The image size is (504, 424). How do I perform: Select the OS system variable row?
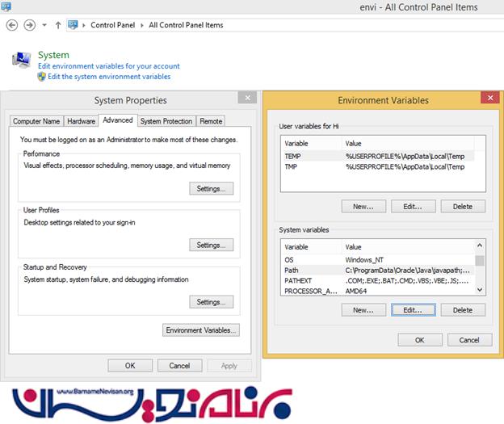click(378, 260)
